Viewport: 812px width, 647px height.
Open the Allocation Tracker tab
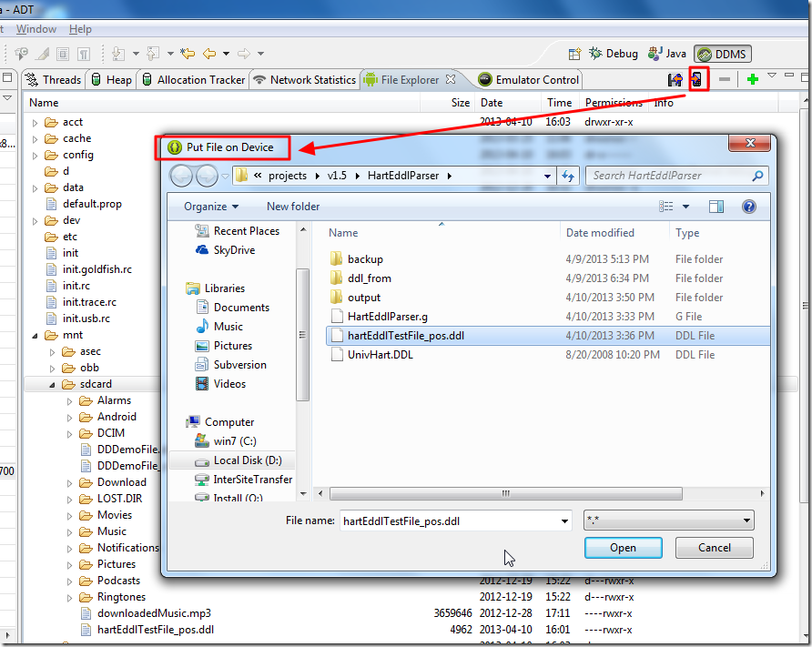(194, 80)
